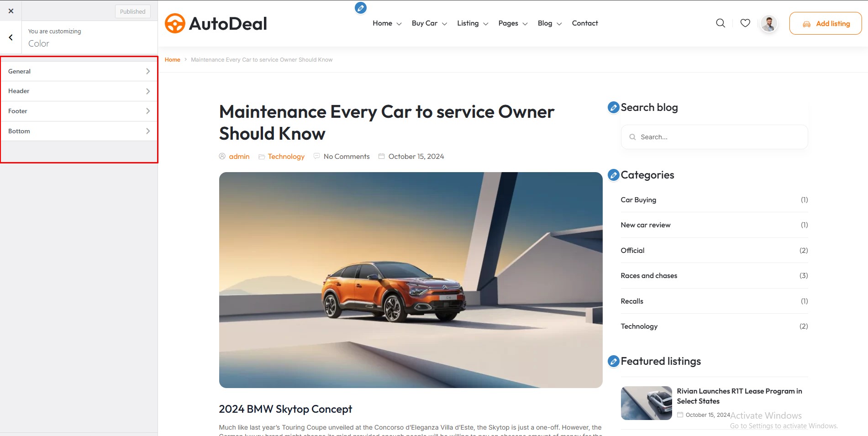Open the Technology category link under title
This screenshot has height=436, width=868.
pos(286,157)
